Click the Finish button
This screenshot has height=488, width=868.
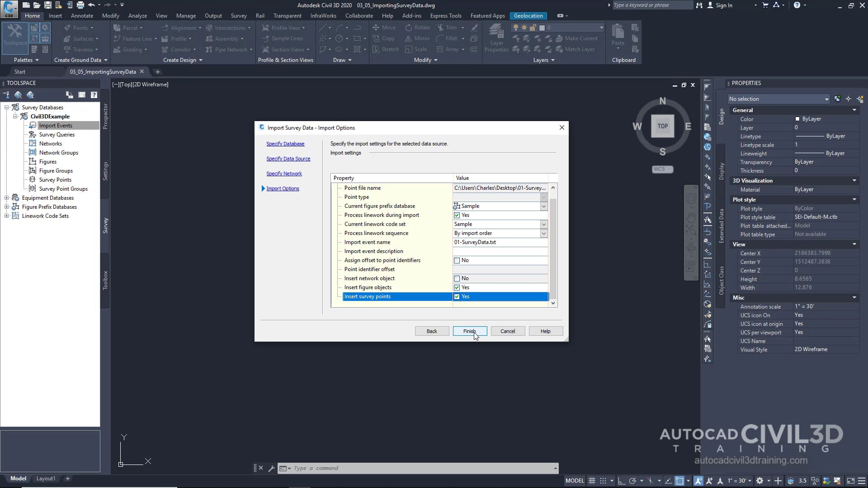coord(470,331)
